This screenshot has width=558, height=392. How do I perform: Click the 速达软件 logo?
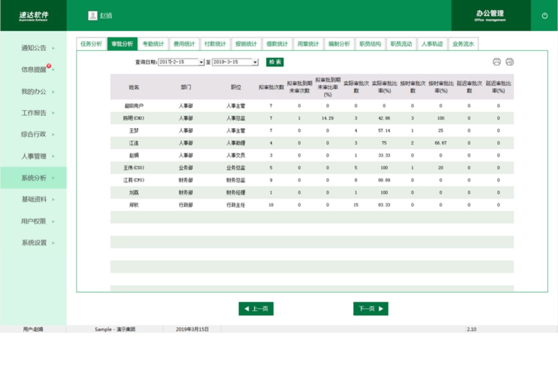pos(33,16)
